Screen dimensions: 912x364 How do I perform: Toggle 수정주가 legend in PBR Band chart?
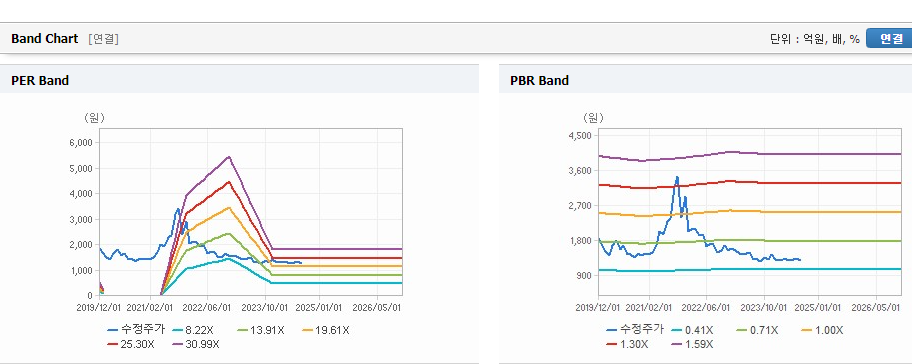[635, 330]
